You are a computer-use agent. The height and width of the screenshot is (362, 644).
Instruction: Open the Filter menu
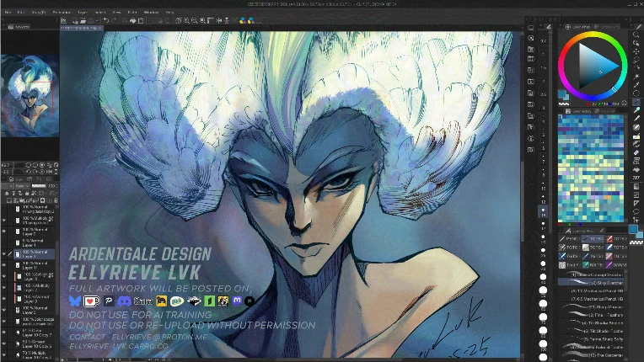click(x=132, y=13)
